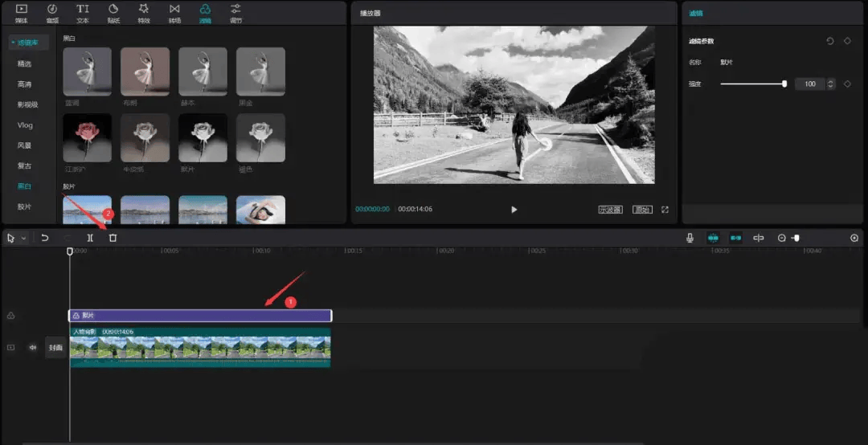Click the video track icon left of the speaker
This screenshot has height=445, width=868.
point(10,348)
